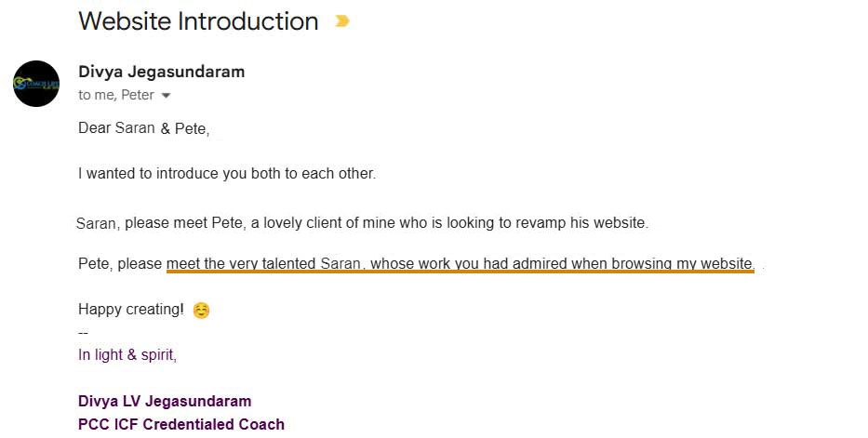The height and width of the screenshot is (438, 868).
Task: Click the yellow importance marker beside the subject
Action: tap(341, 21)
